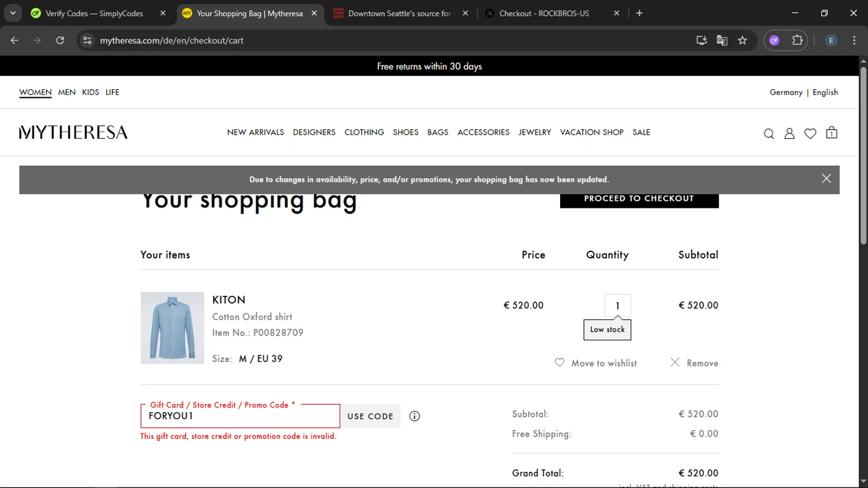This screenshot has height=488, width=868.
Task: Dismiss the bag updated notification banner
Action: pyautogui.click(x=826, y=179)
